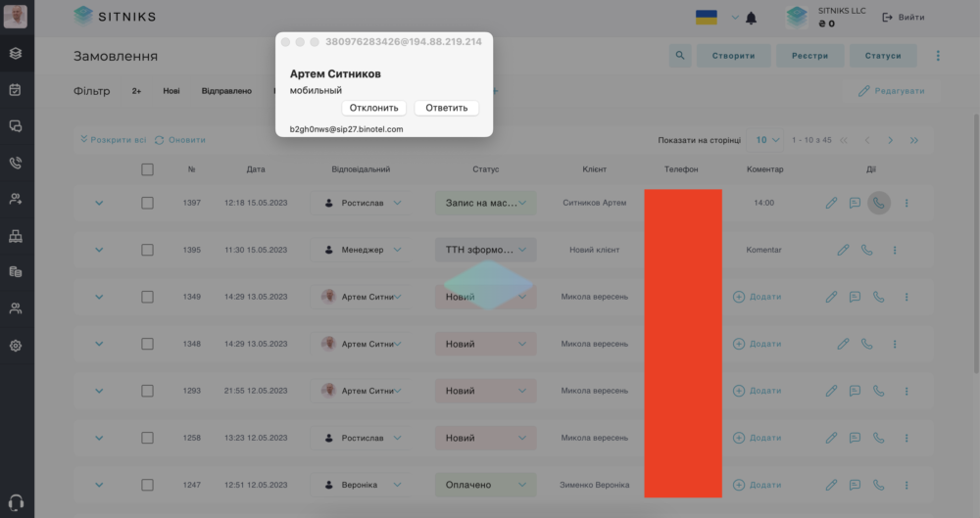Check the box for order 1395
This screenshot has height=518, width=980.
click(x=148, y=250)
